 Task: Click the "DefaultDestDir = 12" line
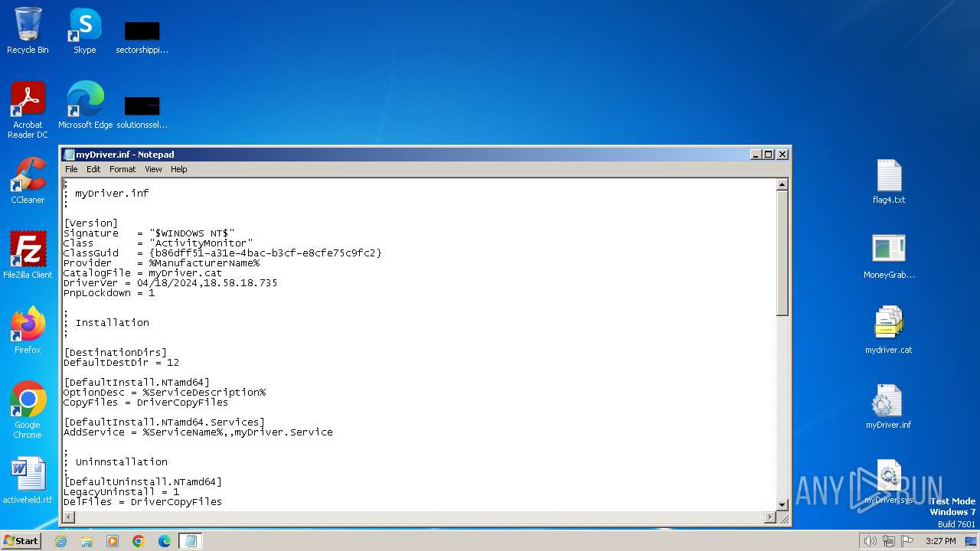pos(121,363)
